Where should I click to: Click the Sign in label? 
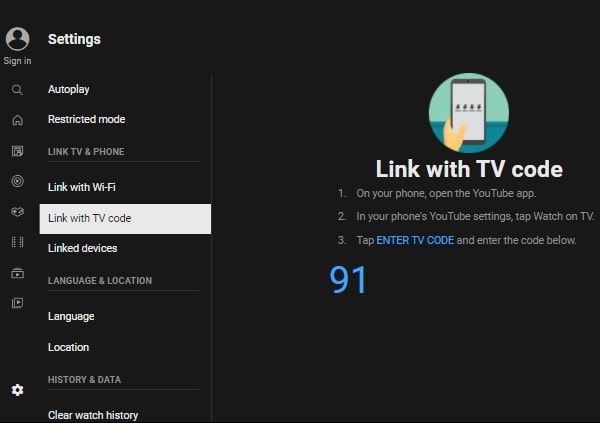pos(17,61)
